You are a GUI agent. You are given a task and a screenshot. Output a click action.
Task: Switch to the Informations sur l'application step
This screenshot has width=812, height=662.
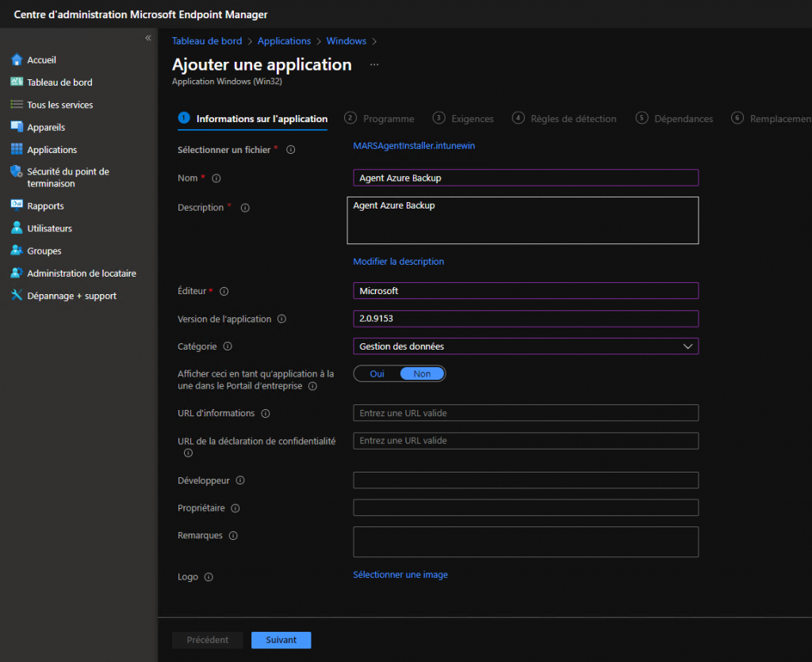coord(253,119)
